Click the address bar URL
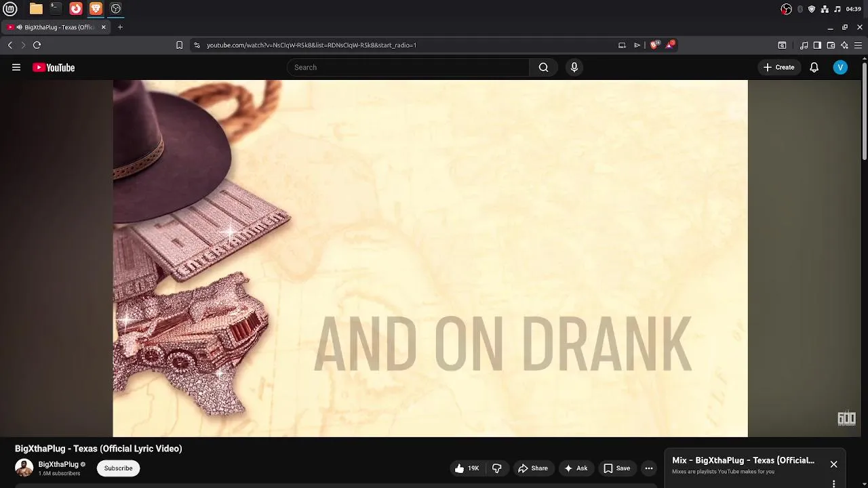868x488 pixels. click(311, 45)
